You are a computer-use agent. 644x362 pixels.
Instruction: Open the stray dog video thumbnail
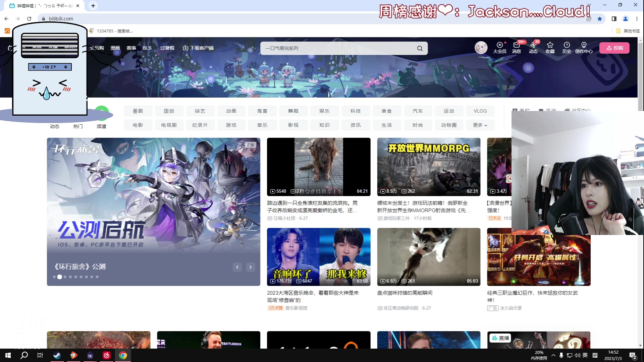pos(319,167)
